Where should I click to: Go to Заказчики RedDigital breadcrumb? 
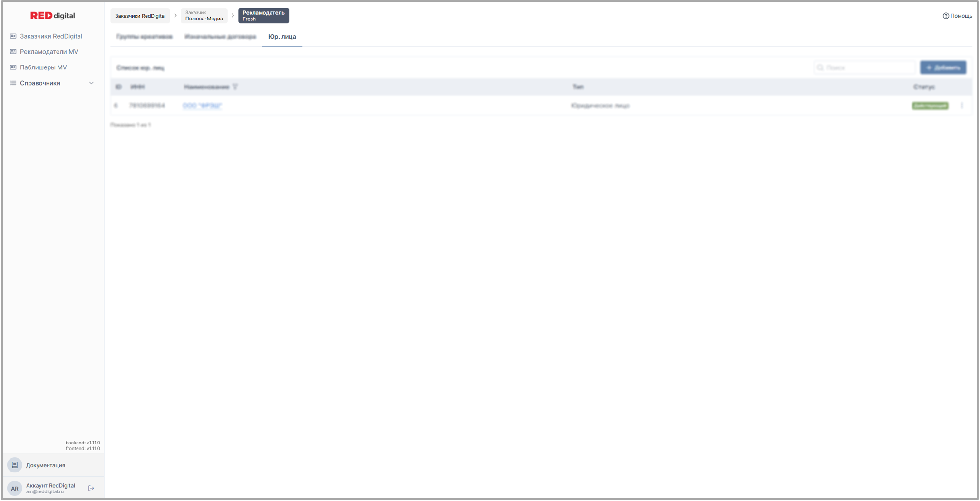click(140, 16)
